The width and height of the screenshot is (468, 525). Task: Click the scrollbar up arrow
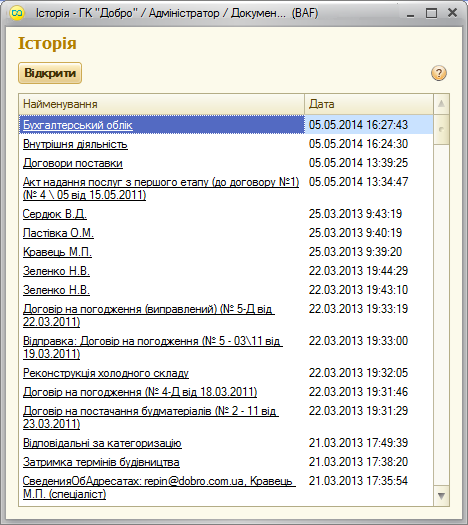pyautogui.click(x=441, y=104)
